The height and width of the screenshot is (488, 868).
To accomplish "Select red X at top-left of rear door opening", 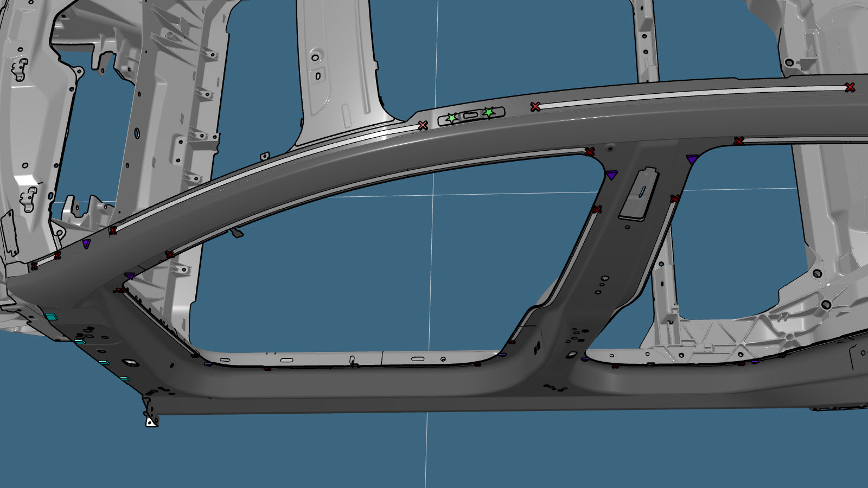I will pos(738,141).
